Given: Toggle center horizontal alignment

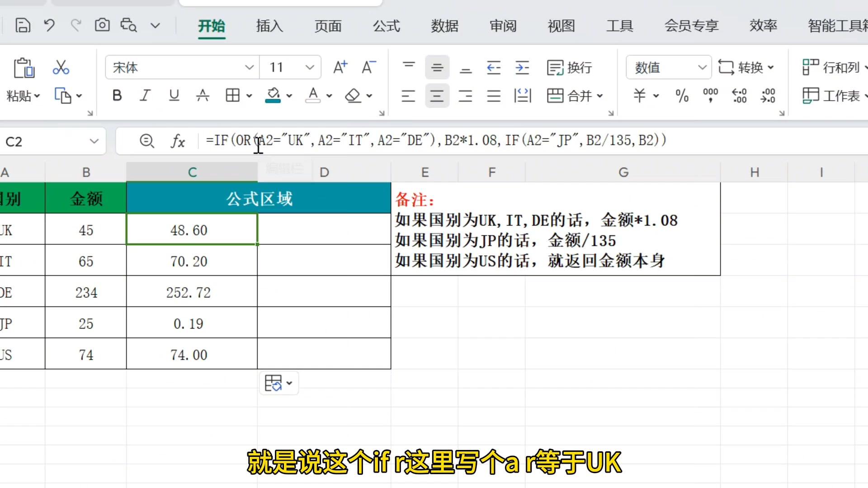Looking at the screenshot, I should [x=437, y=95].
